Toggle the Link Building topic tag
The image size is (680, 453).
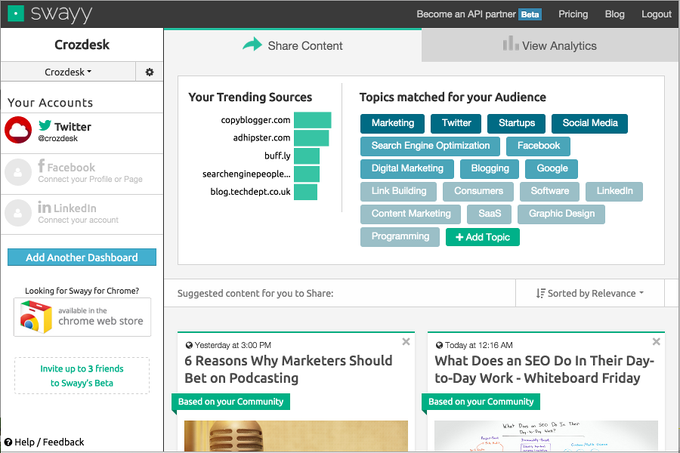click(399, 191)
